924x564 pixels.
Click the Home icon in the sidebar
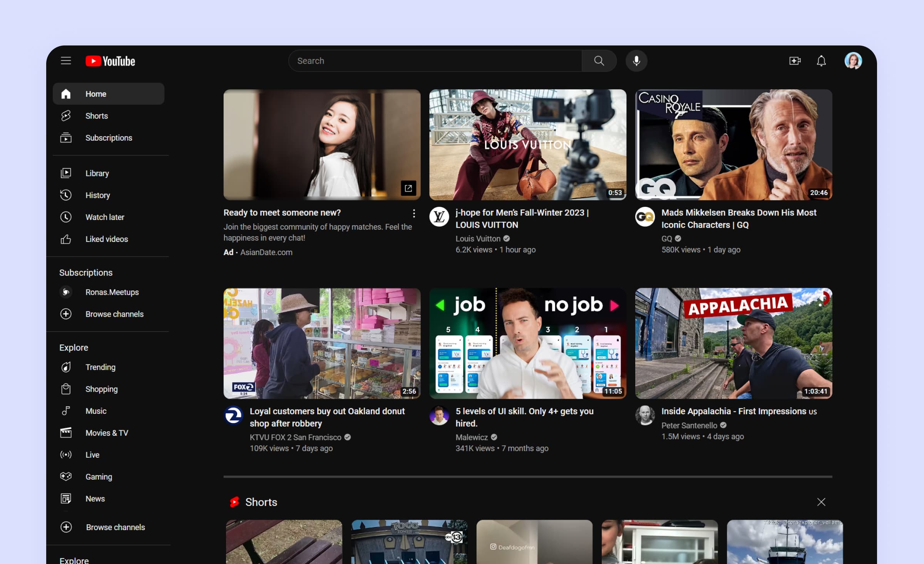(66, 94)
